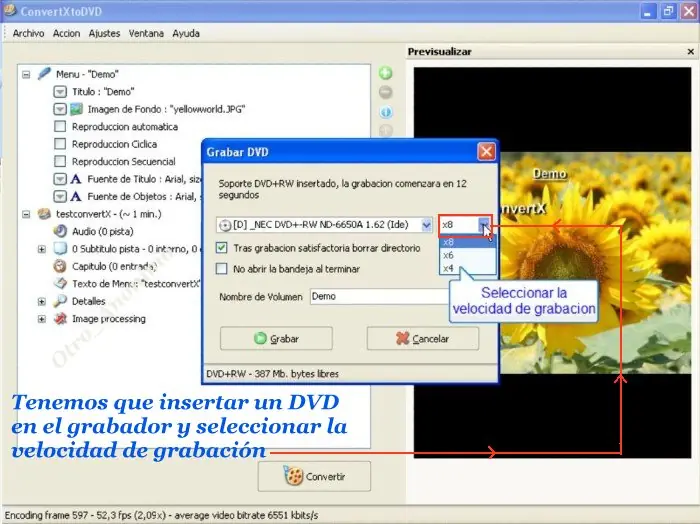
Task: Click the testconvertX film reel icon
Action: (44, 214)
